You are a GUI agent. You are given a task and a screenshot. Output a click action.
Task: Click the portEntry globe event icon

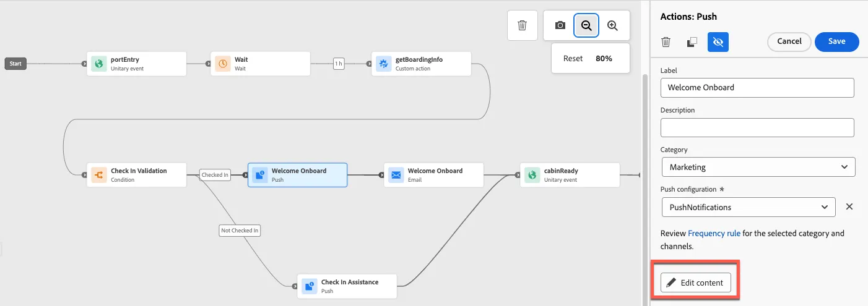[x=98, y=64]
